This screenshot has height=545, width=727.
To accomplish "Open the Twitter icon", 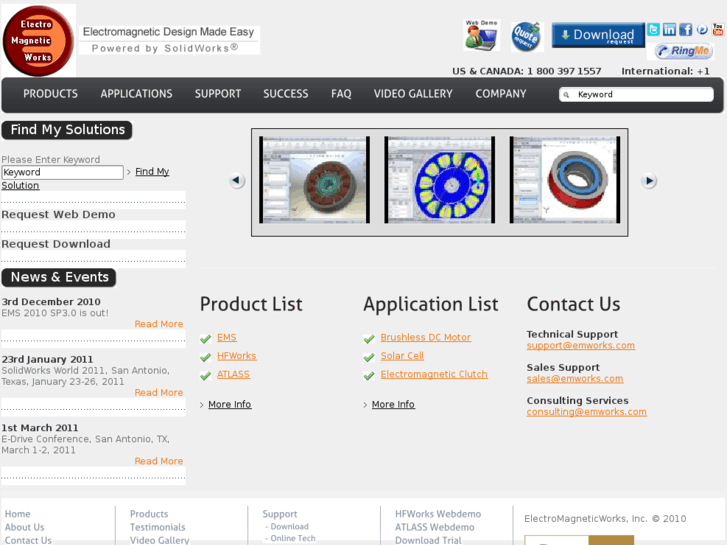I will (x=653, y=30).
